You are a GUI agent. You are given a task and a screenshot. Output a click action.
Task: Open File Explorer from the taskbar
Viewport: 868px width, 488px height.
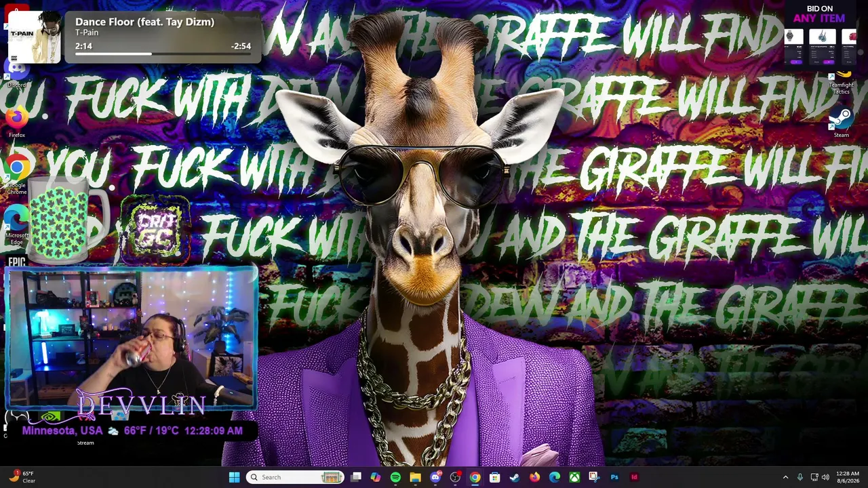coord(415,477)
